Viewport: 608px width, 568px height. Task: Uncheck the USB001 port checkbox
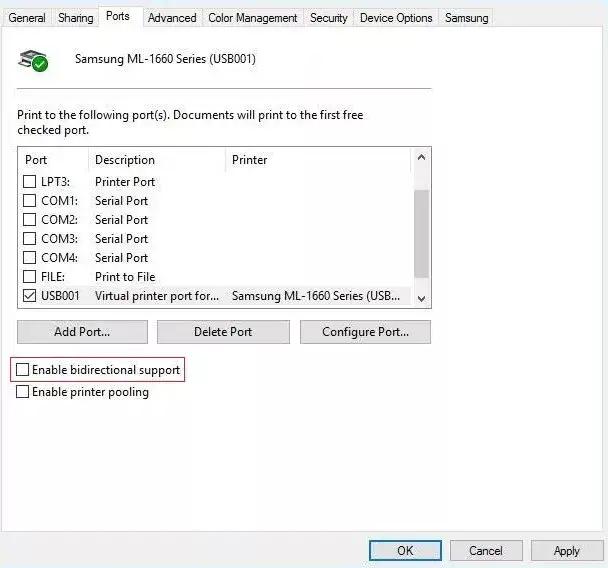pos(29,295)
